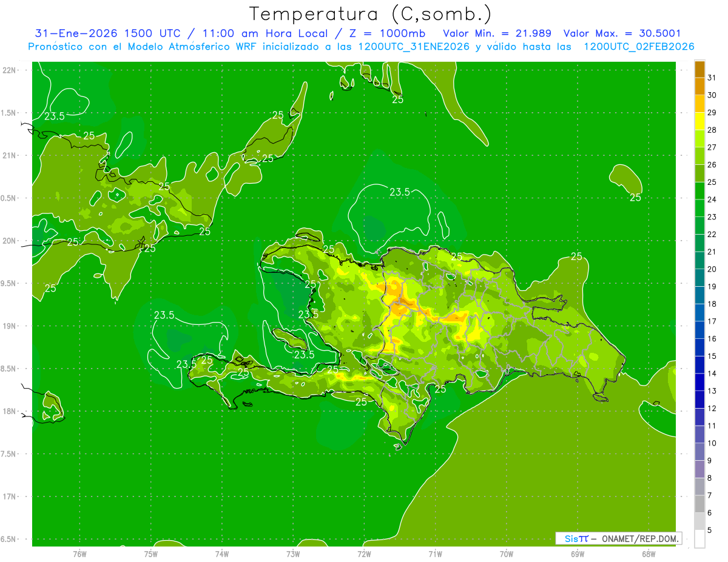The height and width of the screenshot is (562, 728).
Task: Click the orange 31 color bar segment
Action: (x=699, y=70)
